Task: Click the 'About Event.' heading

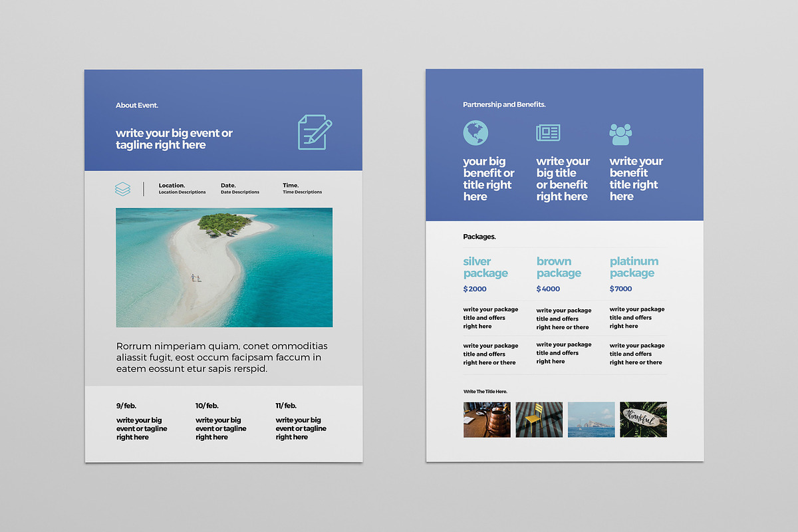Action: 137,105
